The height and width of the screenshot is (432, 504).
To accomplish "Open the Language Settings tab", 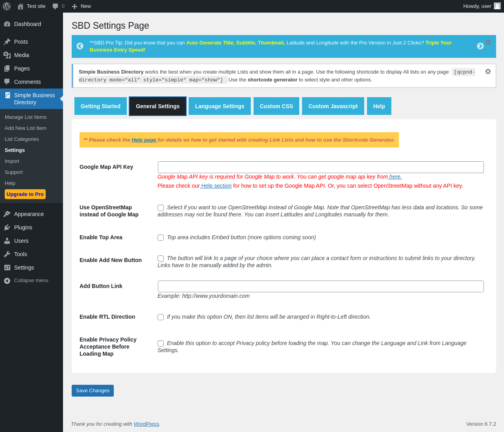I will click(220, 106).
